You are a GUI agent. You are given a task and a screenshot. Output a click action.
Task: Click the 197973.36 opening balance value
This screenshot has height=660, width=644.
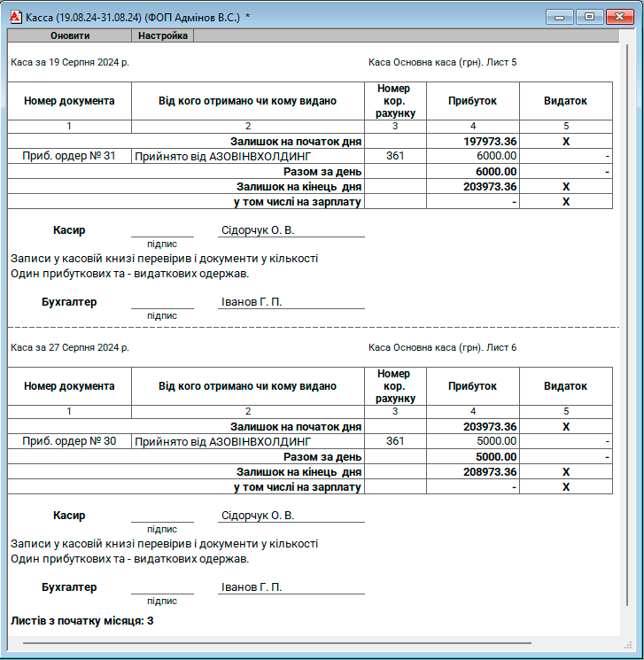click(x=490, y=142)
